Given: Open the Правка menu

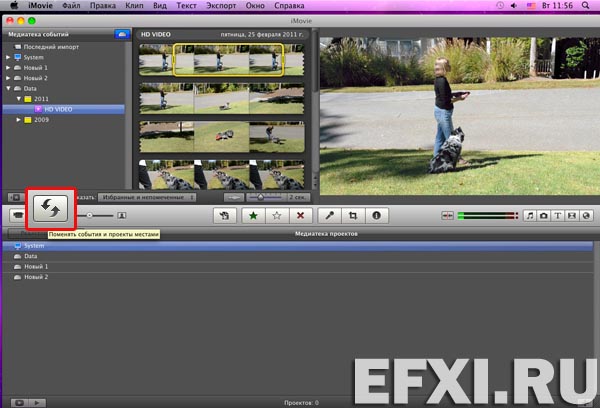Looking at the screenshot, I should [103, 5].
